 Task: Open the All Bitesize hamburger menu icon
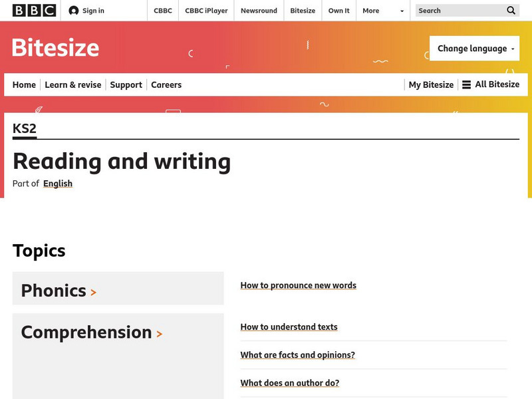[x=467, y=84]
